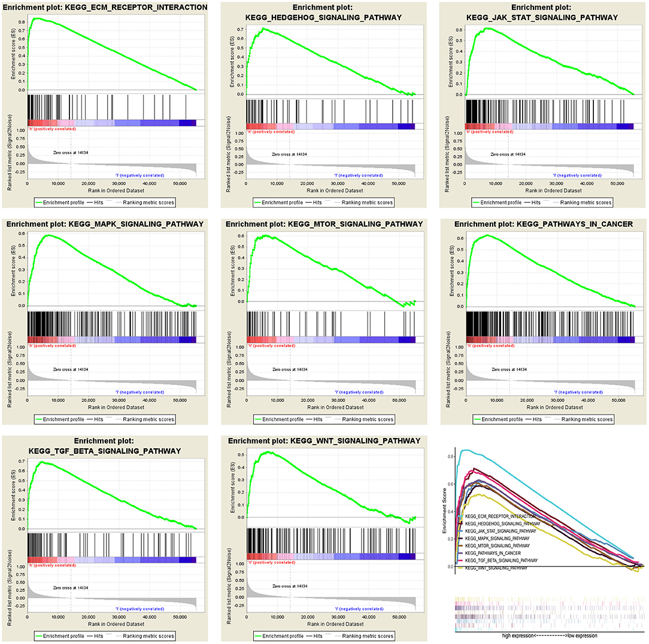The image size is (649, 644).
Task: Select 'Zero cross at 14134' in JAK STAT plot
Action: click(508, 154)
